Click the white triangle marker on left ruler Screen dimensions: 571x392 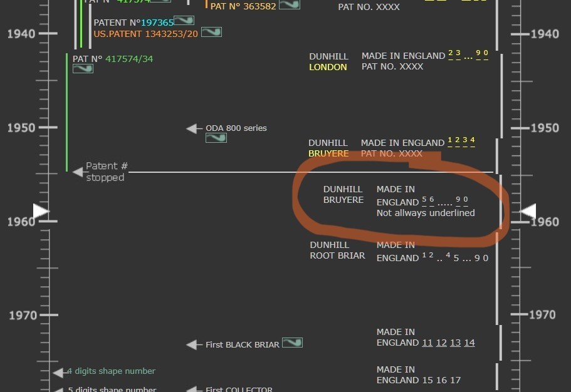(41, 212)
